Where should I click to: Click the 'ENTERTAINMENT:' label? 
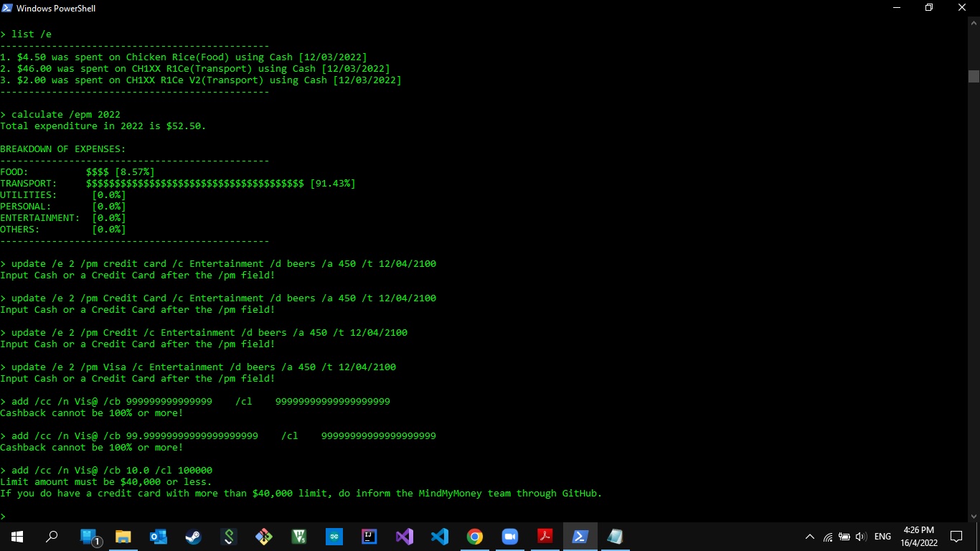[x=40, y=217]
